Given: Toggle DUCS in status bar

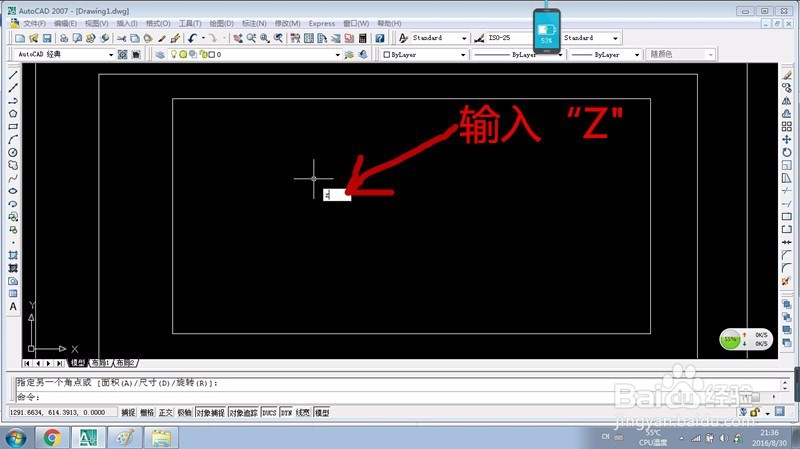Looking at the screenshot, I should click(269, 412).
